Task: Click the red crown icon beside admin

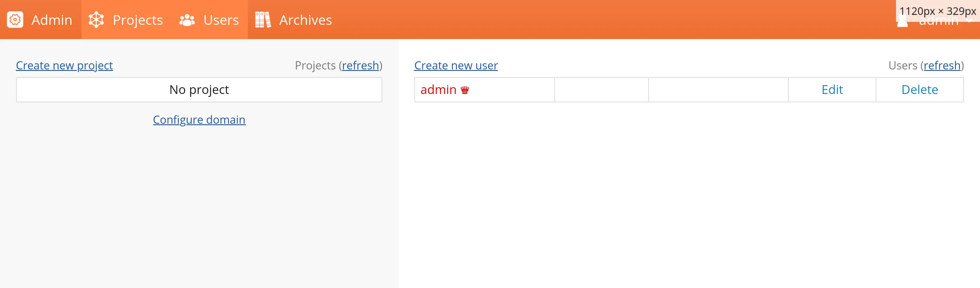Action: (465, 90)
